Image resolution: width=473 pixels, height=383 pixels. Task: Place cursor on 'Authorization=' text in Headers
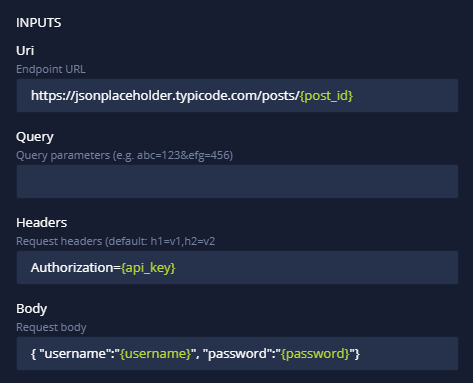tap(76, 268)
